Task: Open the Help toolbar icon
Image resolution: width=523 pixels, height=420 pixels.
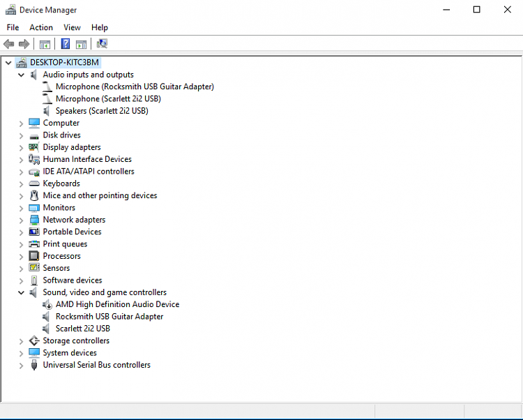Action: click(66, 44)
